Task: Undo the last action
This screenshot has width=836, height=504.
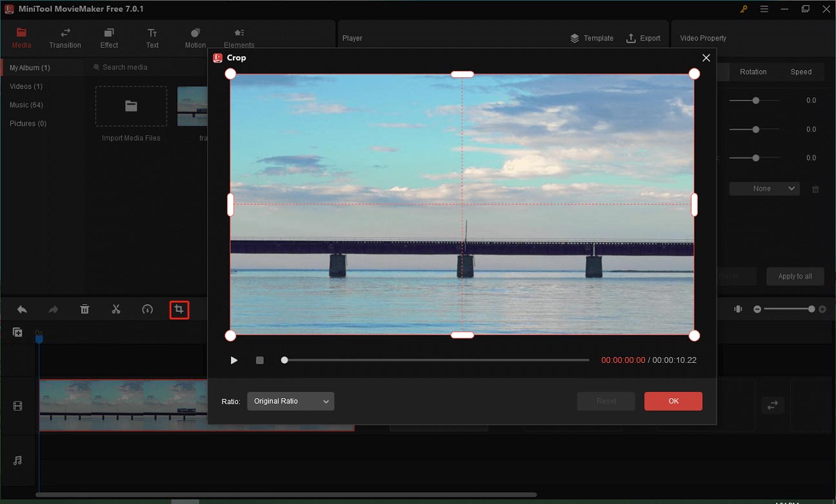Action: tap(21, 309)
